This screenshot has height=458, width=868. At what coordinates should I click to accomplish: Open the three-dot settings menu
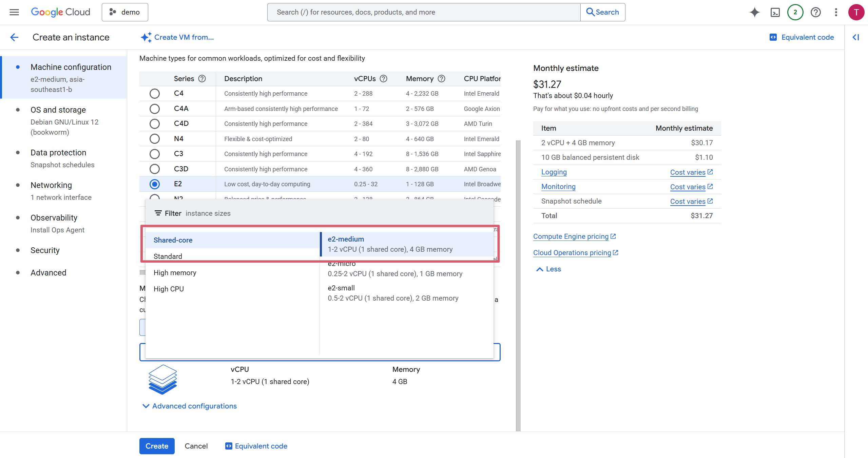pos(836,12)
